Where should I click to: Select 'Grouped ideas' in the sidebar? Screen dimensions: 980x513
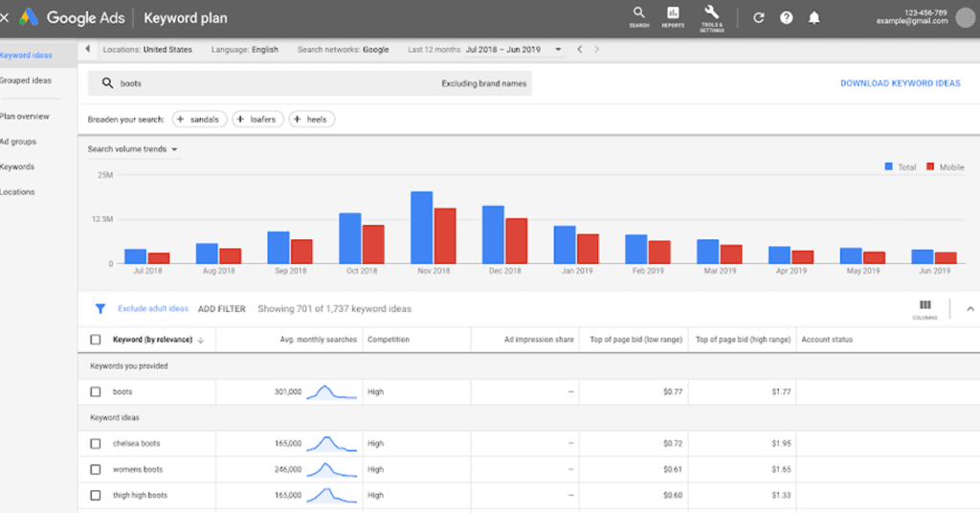[x=26, y=81]
